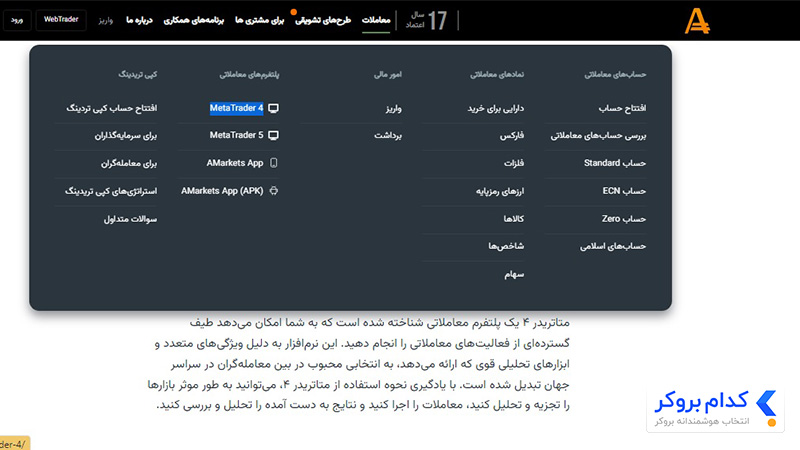Click the حساب‌های معاملاتی column heading

point(615,74)
